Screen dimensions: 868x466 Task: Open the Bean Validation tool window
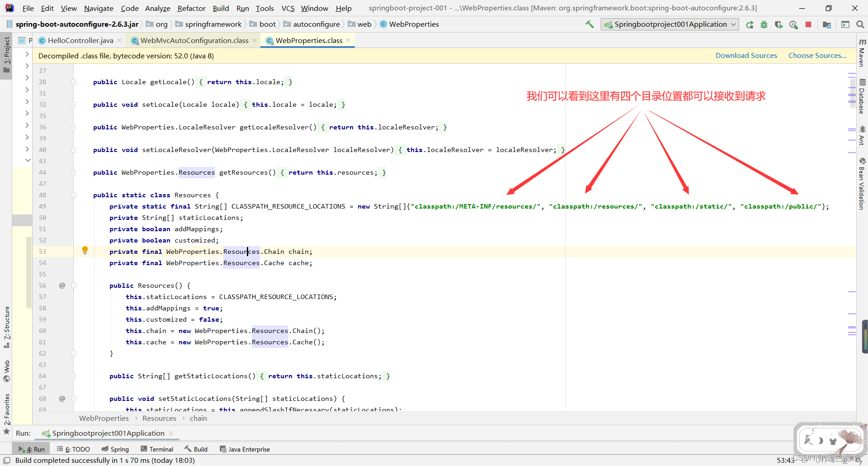coord(862,183)
